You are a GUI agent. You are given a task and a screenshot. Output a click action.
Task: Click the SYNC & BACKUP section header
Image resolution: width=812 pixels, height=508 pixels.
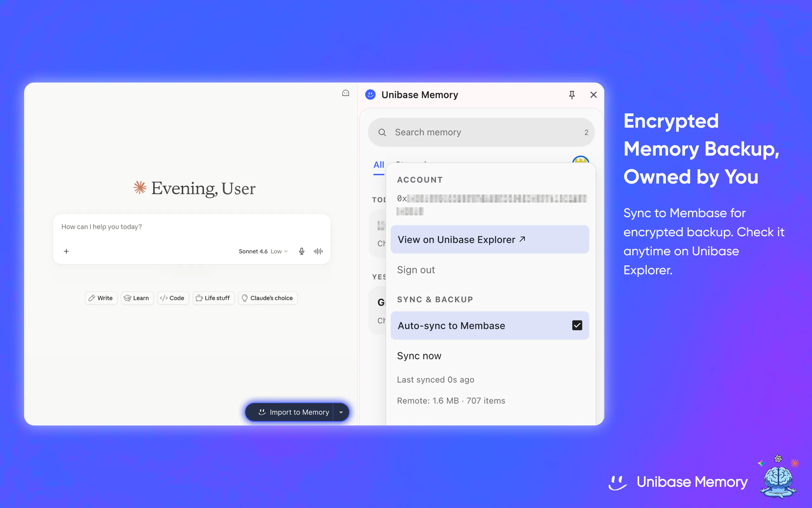[435, 299]
